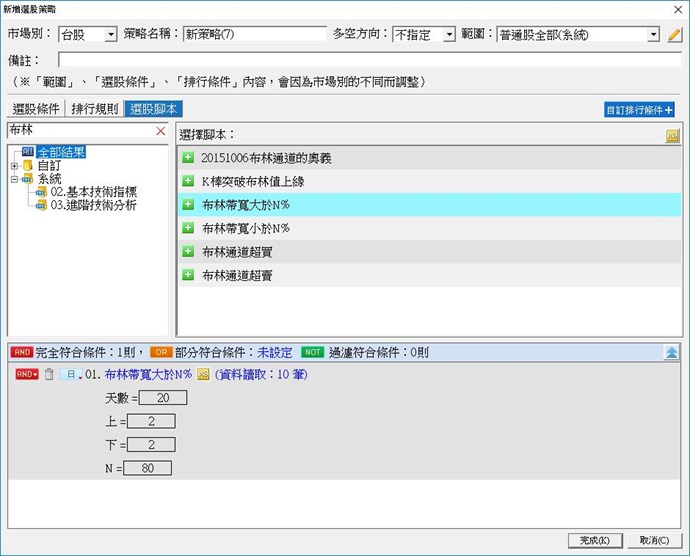The image size is (690, 556).
Task: Expand the 自訂 tree node
Action: point(14,165)
